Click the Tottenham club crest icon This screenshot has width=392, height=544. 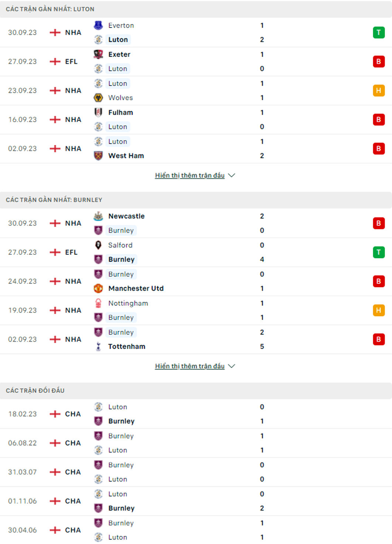pyautogui.click(x=98, y=347)
